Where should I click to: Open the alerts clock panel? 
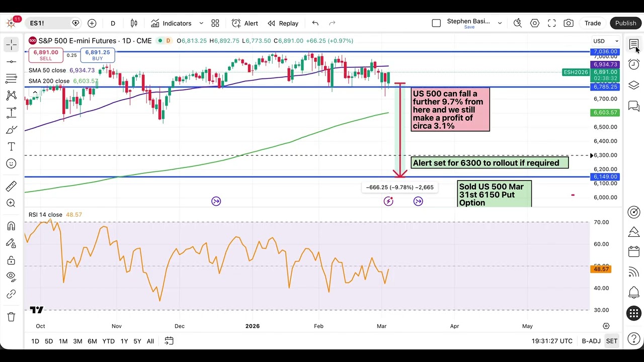click(x=634, y=64)
